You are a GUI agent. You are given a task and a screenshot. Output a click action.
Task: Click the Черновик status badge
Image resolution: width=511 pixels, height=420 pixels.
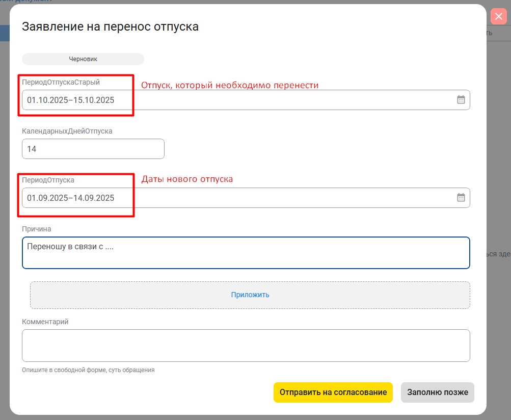pos(83,59)
